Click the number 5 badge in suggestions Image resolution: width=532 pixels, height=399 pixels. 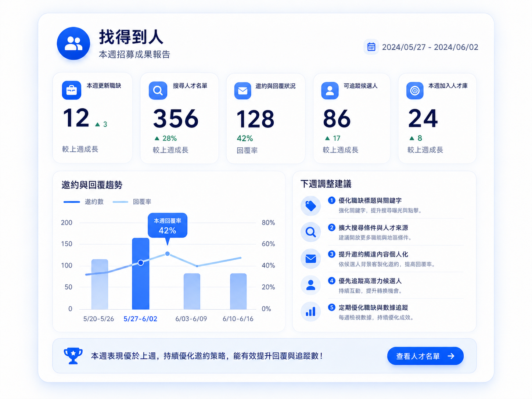click(331, 307)
